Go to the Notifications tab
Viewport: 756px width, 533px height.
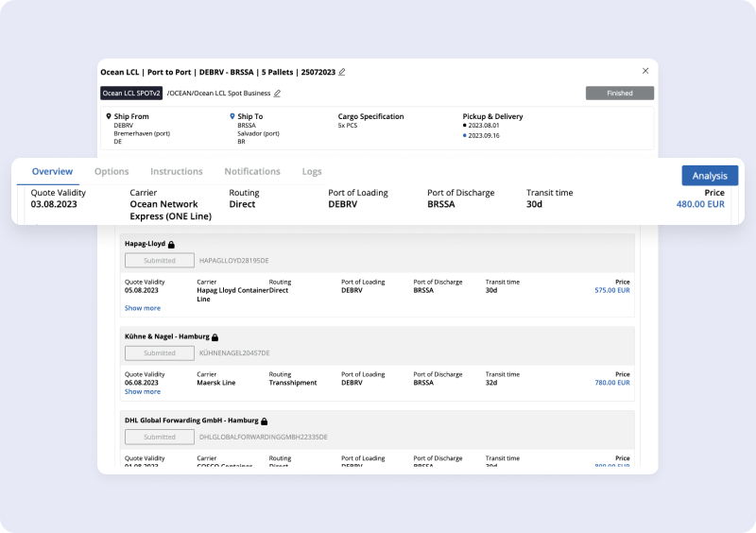[252, 171]
